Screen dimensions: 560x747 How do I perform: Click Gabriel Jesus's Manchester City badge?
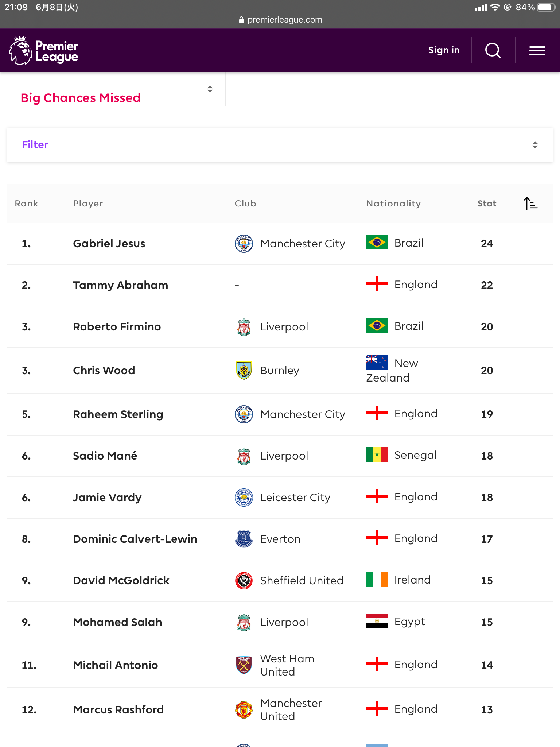(x=244, y=244)
